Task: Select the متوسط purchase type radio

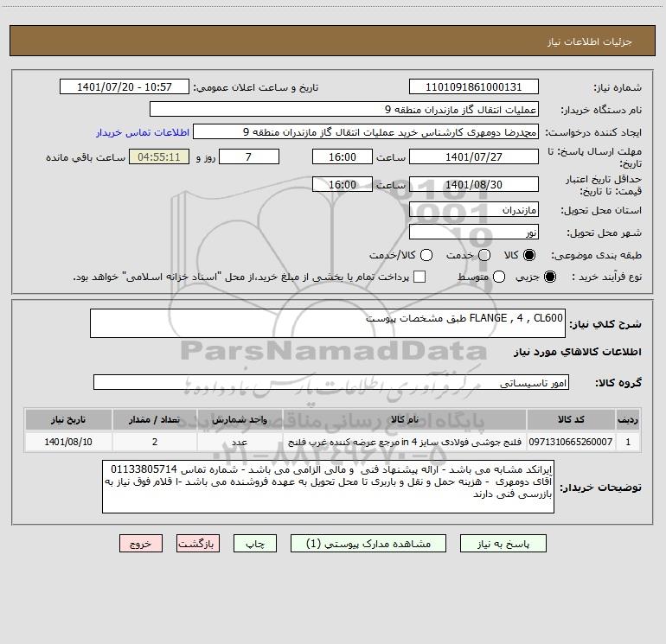Action: pos(499,277)
